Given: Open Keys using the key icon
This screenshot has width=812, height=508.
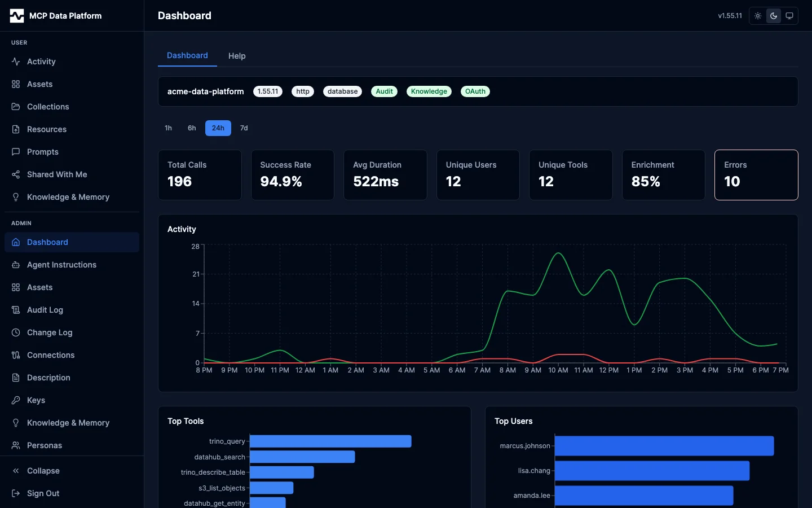Looking at the screenshot, I should point(15,400).
